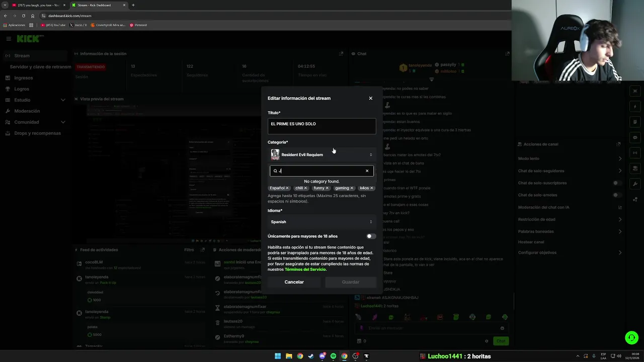Image resolution: width=644 pixels, height=362 pixels.
Task: Select Stream in the sidebar
Action: pyautogui.click(x=35, y=56)
